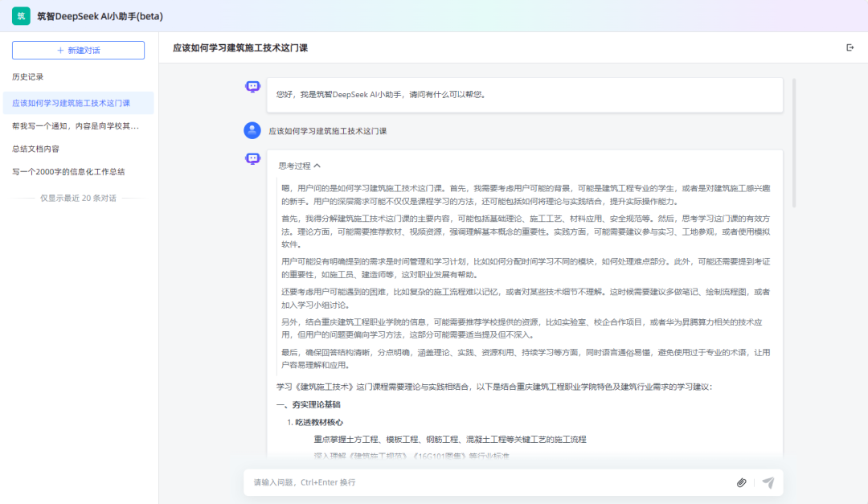Click the bot avatar beside greeting message
The image size is (868, 504).
point(252,87)
